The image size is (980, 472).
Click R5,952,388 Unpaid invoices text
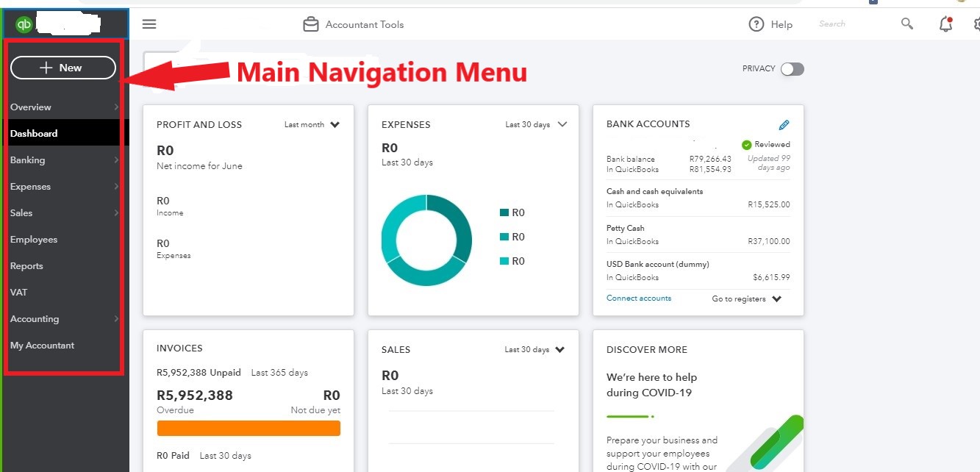pos(198,373)
